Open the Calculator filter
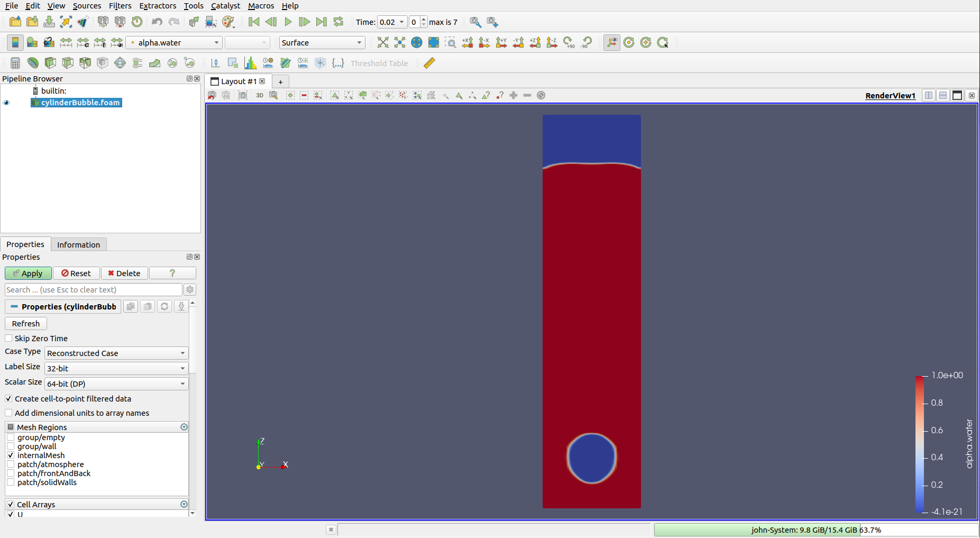 (15, 63)
